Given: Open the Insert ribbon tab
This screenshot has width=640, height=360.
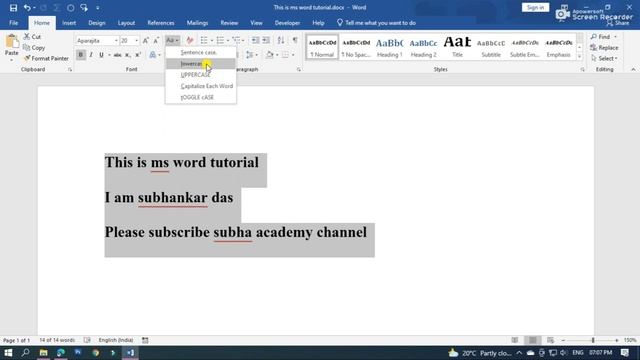Looking at the screenshot, I should 69,23.
